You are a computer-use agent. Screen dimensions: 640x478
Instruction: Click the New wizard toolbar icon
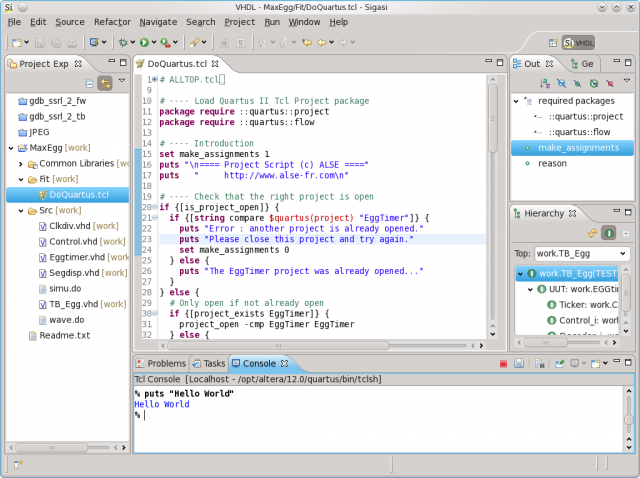coord(17,42)
